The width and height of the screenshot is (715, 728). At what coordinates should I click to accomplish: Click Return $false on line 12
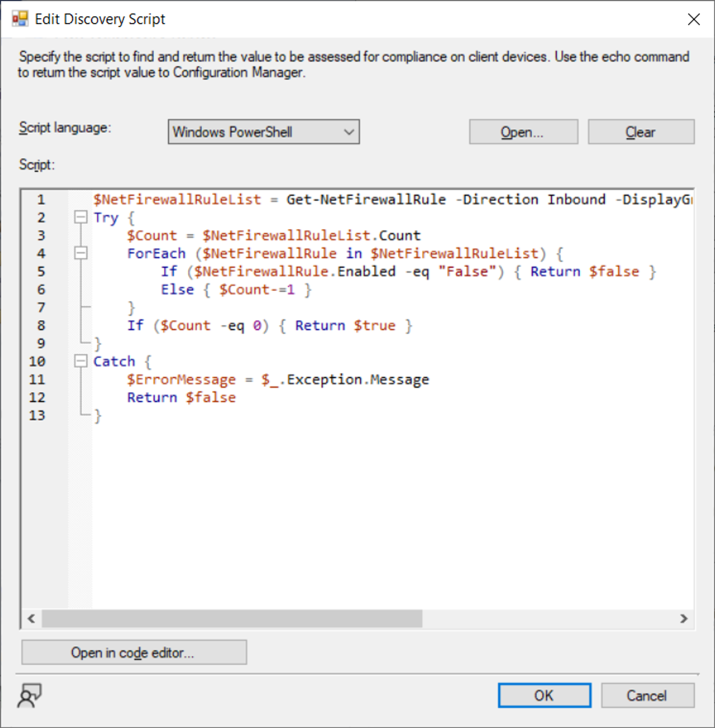181,397
